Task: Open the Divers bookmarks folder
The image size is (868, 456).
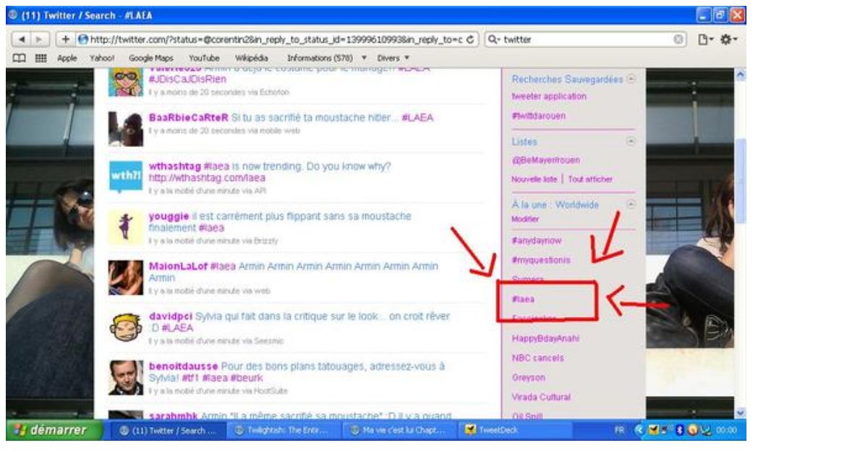Action: [393, 58]
